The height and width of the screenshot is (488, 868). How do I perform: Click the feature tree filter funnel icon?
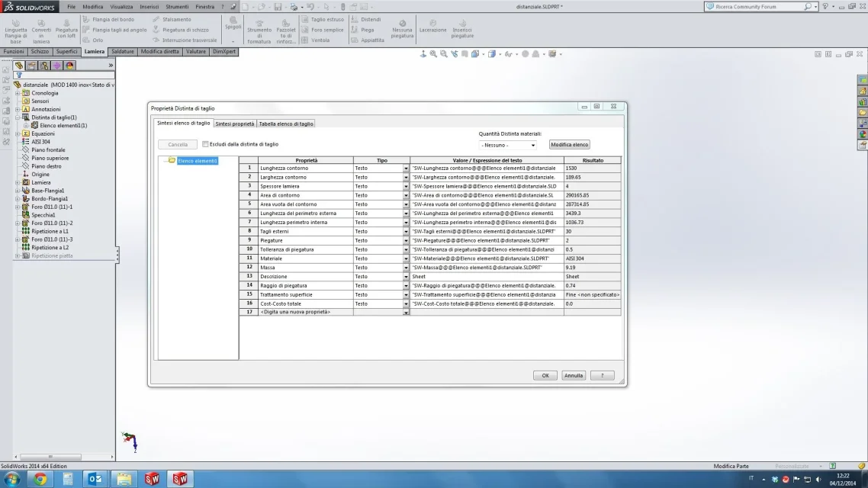(19, 75)
